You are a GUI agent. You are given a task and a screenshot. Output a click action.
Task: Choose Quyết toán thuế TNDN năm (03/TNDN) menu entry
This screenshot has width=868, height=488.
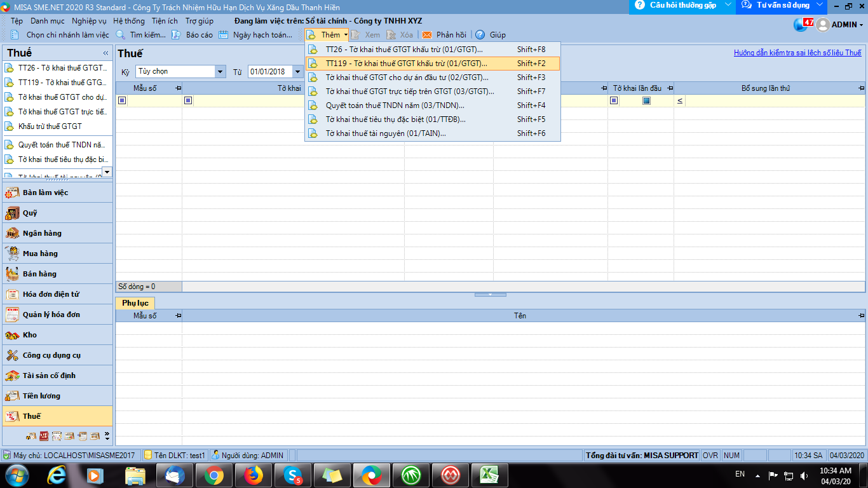click(x=433, y=105)
